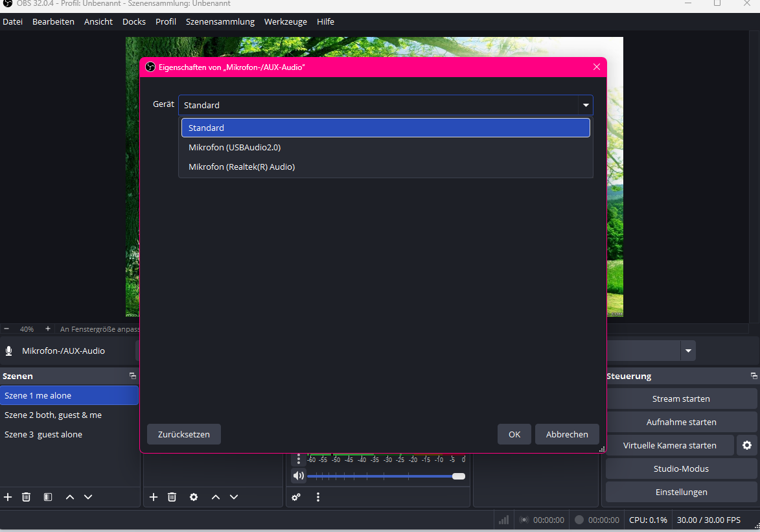Image resolution: width=760 pixels, height=532 pixels.
Task: Choose Standard in device list
Action: [x=386, y=128]
